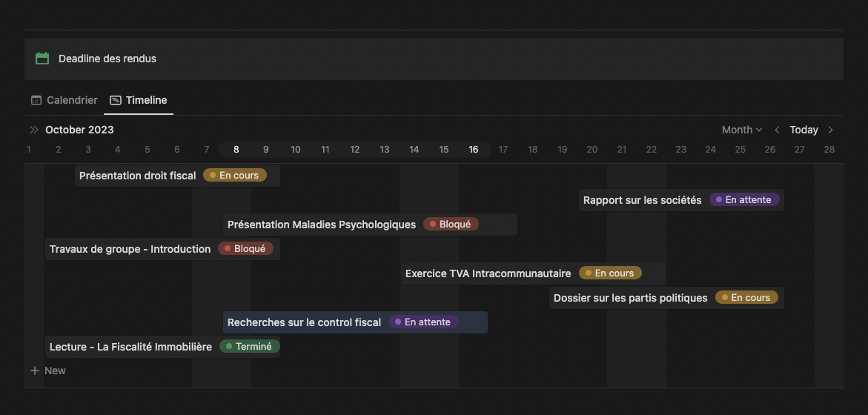This screenshot has height=415, width=868.
Task: Click the En cours tag on Présentation droit fiscal
Action: tap(234, 176)
